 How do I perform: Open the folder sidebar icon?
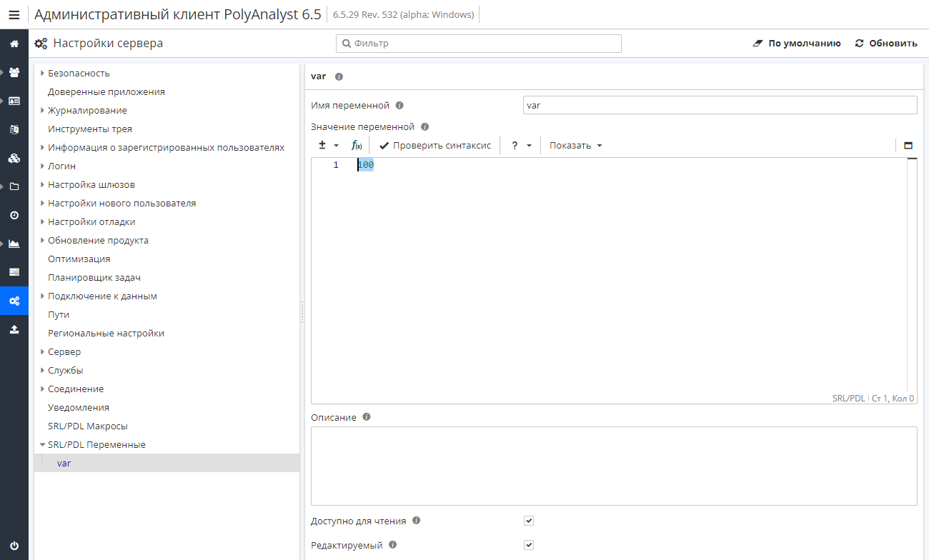point(14,186)
